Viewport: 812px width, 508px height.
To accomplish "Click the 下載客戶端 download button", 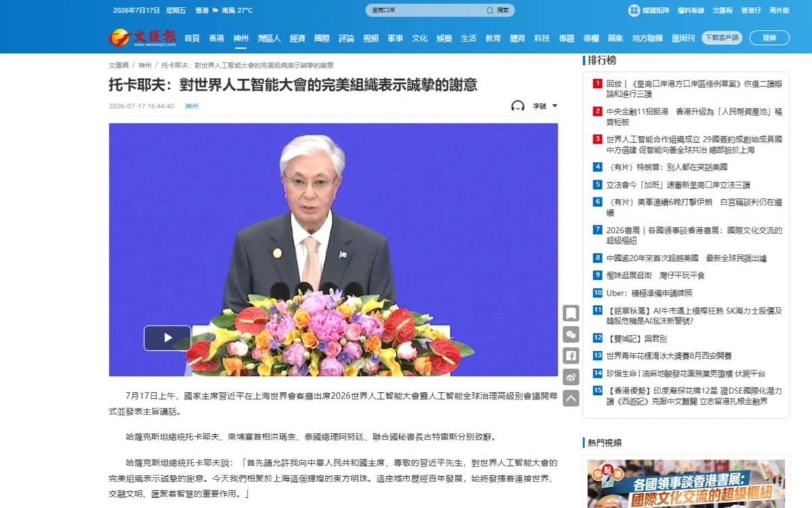I will [x=722, y=38].
